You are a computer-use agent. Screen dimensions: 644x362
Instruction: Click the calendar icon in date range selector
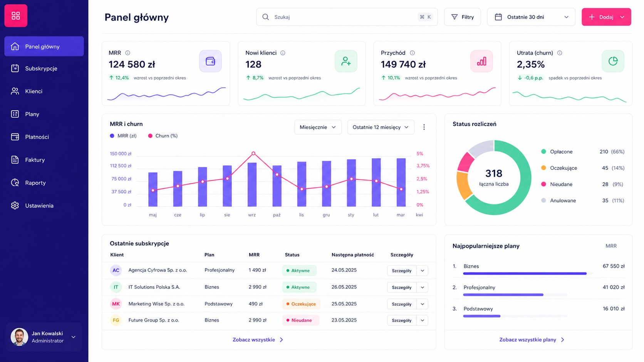[498, 17]
